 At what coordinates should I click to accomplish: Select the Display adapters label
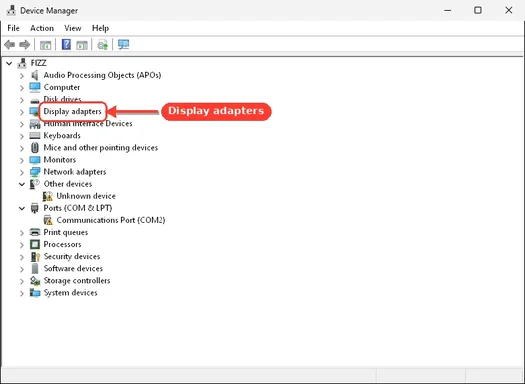click(x=72, y=111)
